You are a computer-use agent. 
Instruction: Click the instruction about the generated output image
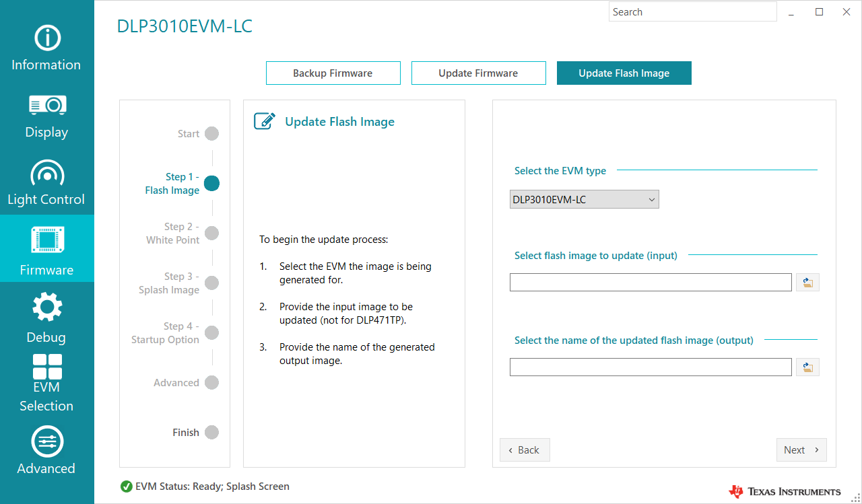pyautogui.click(x=357, y=354)
